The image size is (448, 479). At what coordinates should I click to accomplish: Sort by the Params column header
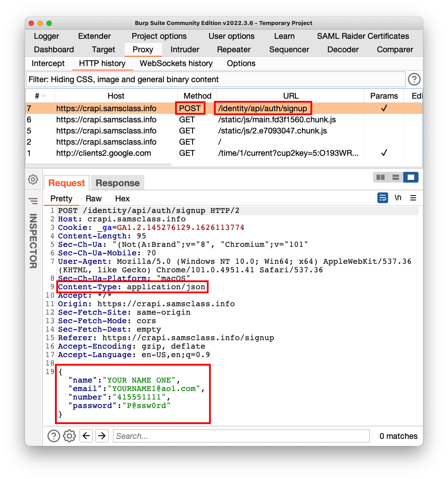[x=384, y=96]
